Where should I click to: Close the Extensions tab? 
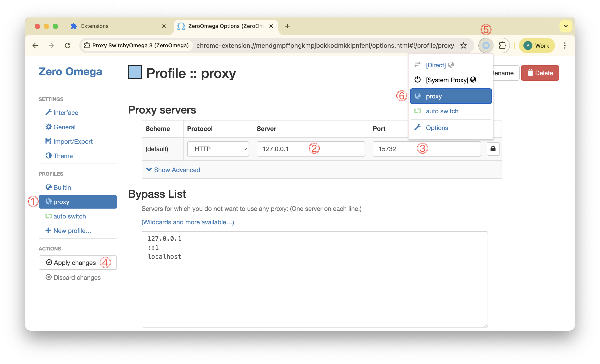[x=164, y=26]
